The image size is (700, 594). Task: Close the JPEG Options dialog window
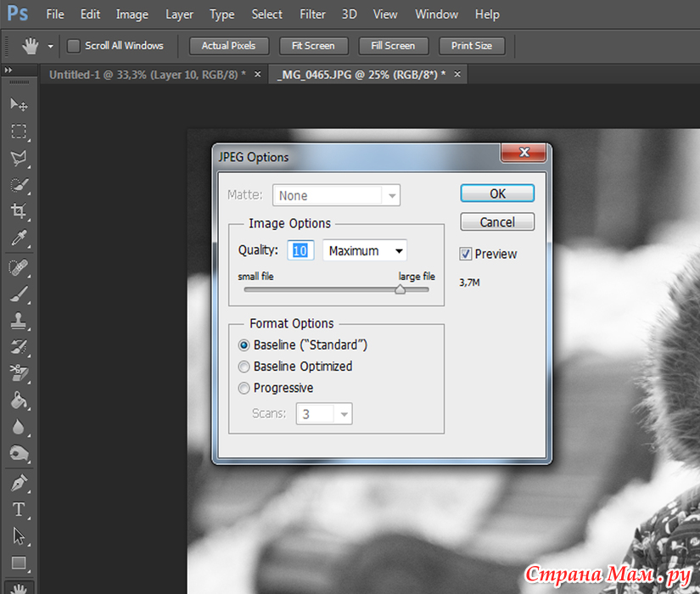coord(524,152)
